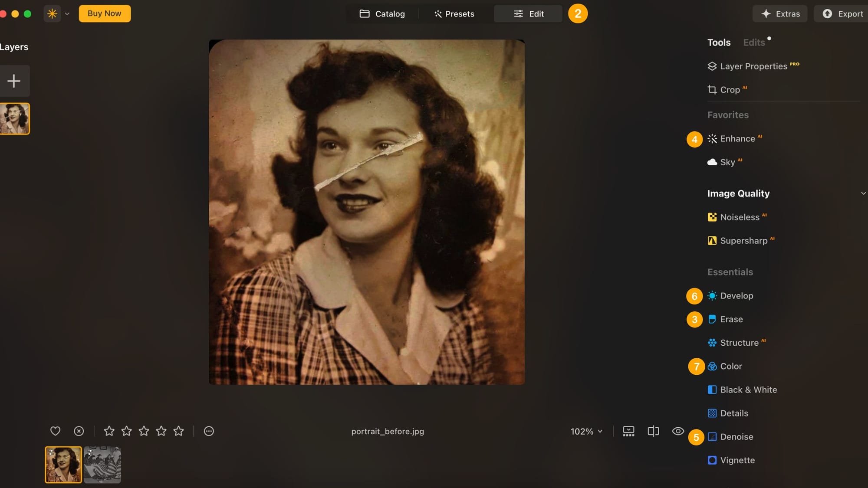Select the group photo filmstrip thumbnail
The image size is (868, 488).
click(x=102, y=465)
